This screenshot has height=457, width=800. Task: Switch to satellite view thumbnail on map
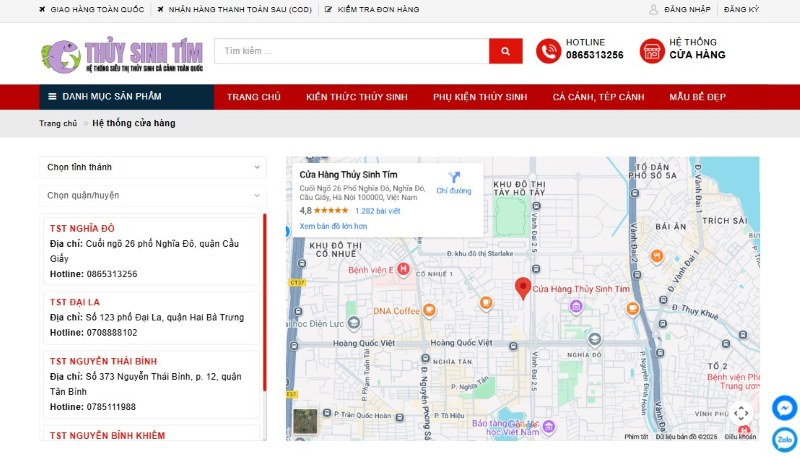(x=305, y=422)
